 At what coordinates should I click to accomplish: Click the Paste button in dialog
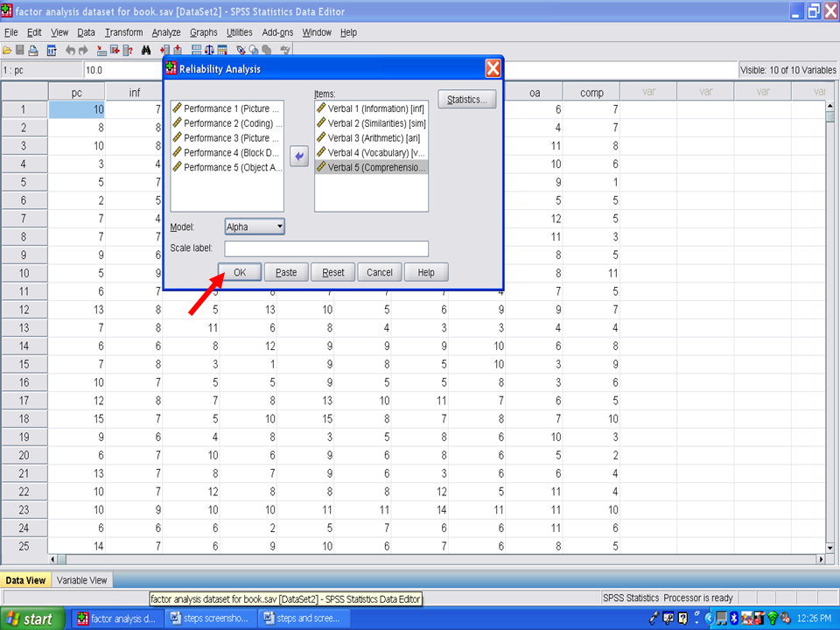(x=286, y=272)
